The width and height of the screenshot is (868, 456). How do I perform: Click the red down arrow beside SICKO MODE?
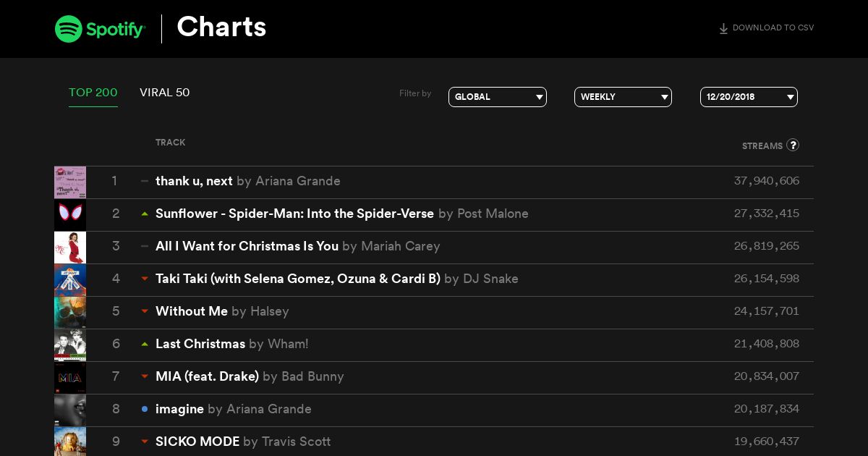tap(145, 442)
